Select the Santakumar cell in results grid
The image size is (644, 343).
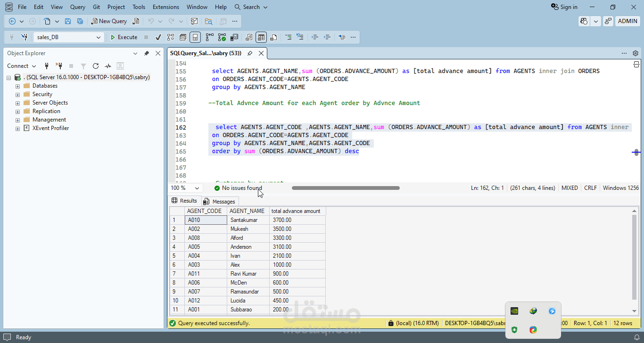coord(248,220)
